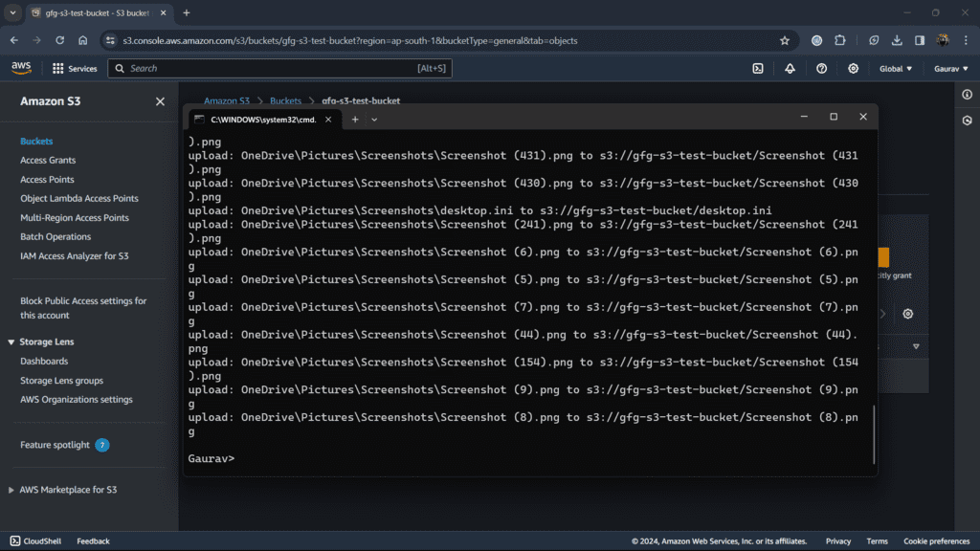The width and height of the screenshot is (980, 551).
Task: Open the Privacy link in footer
Action: tap(838, 541)
